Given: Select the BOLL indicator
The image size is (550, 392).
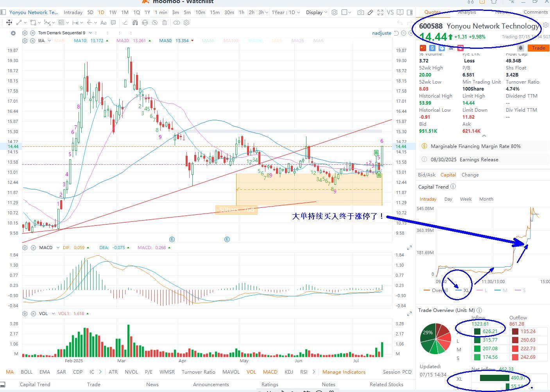Looking at the screenshot, I should 27,372.
